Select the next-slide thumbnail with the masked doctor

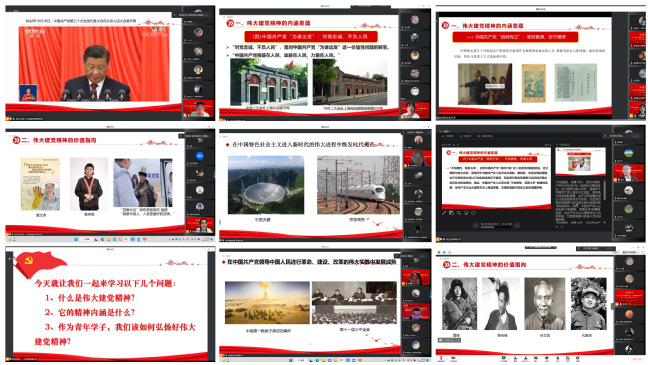[580, 162]
